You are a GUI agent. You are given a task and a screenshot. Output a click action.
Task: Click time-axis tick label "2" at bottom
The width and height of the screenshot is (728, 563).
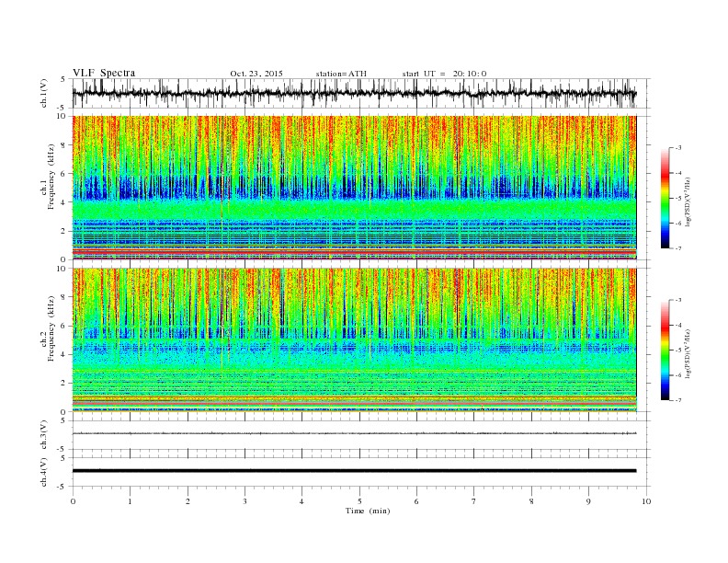coord(188,501)
